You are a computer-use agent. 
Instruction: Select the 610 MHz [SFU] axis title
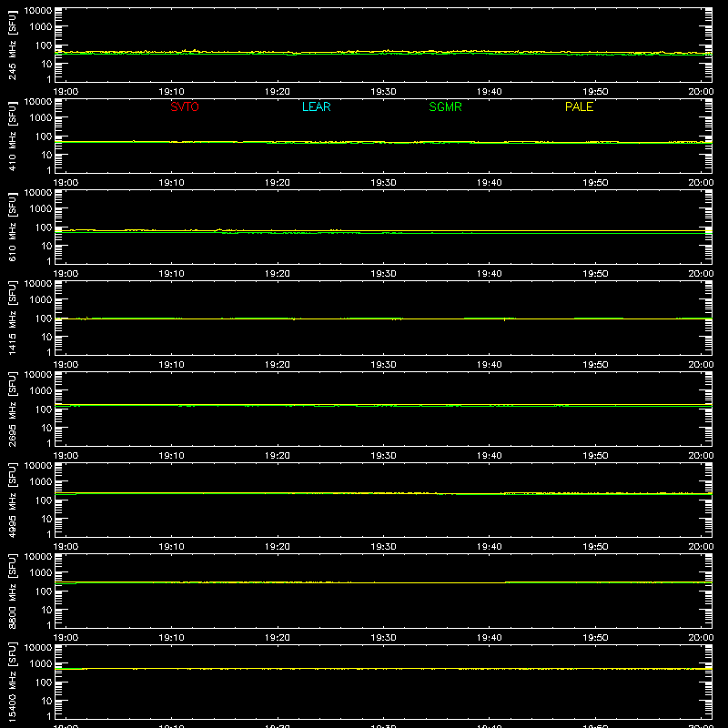click(13, 227)
